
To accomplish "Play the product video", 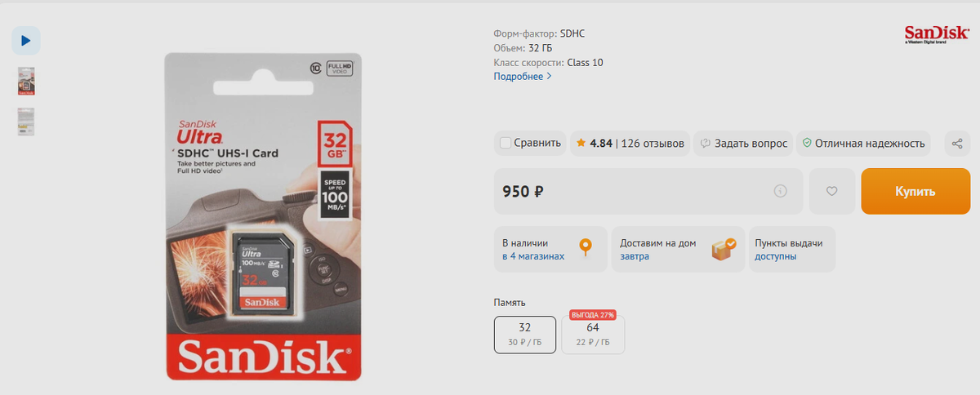I will tap(26, 40).
